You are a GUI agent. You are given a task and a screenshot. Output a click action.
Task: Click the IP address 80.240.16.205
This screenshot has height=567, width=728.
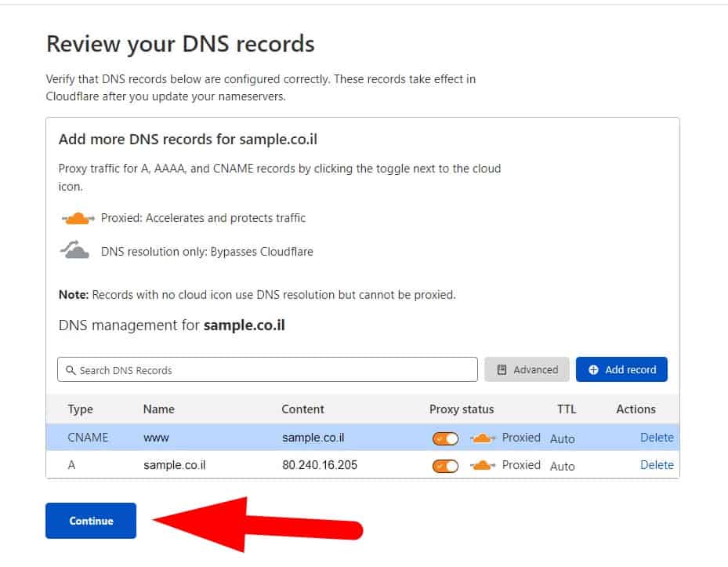tap(320, 465)
